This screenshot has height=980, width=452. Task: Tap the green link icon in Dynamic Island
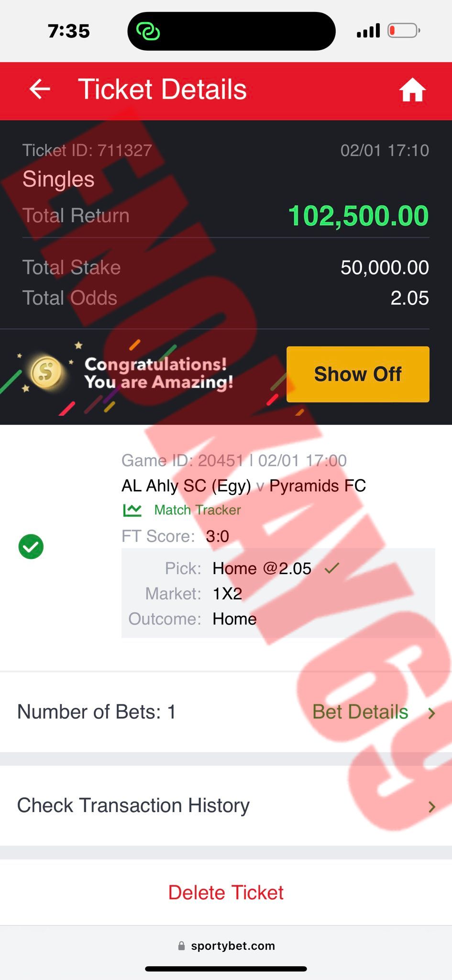(x=148, y=32)
